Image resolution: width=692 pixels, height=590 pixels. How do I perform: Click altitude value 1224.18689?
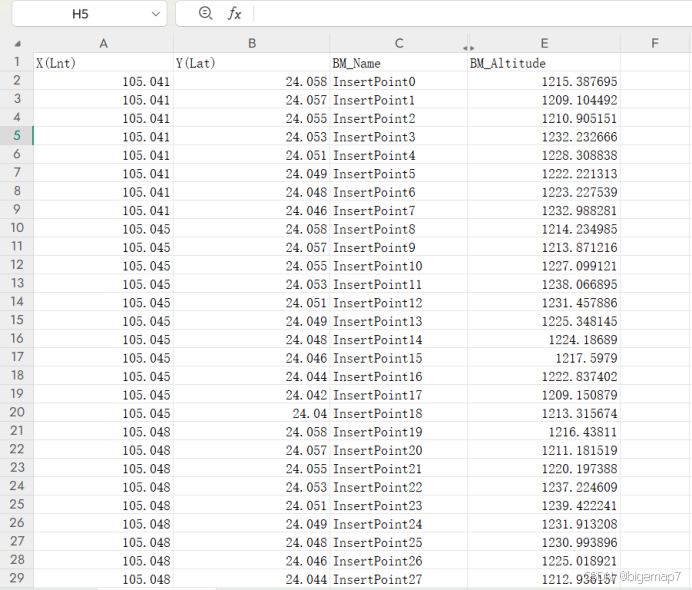click(544, 339)
